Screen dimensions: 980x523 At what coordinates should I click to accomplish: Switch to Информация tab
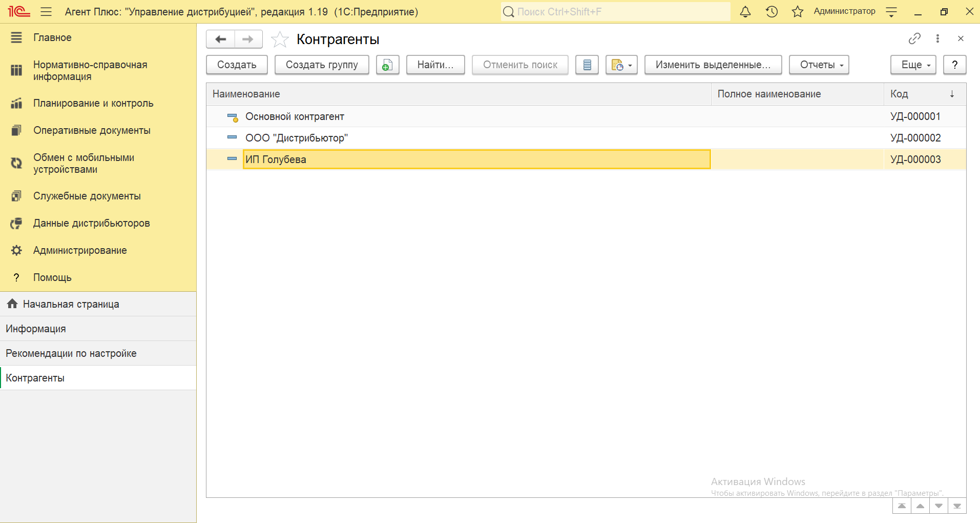(x=98, y=329)
